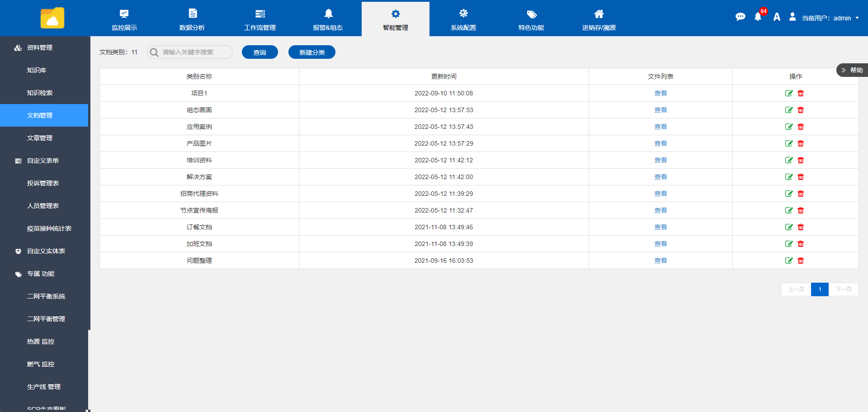
Task: Click the font size A icon
Action: [777, 17]
